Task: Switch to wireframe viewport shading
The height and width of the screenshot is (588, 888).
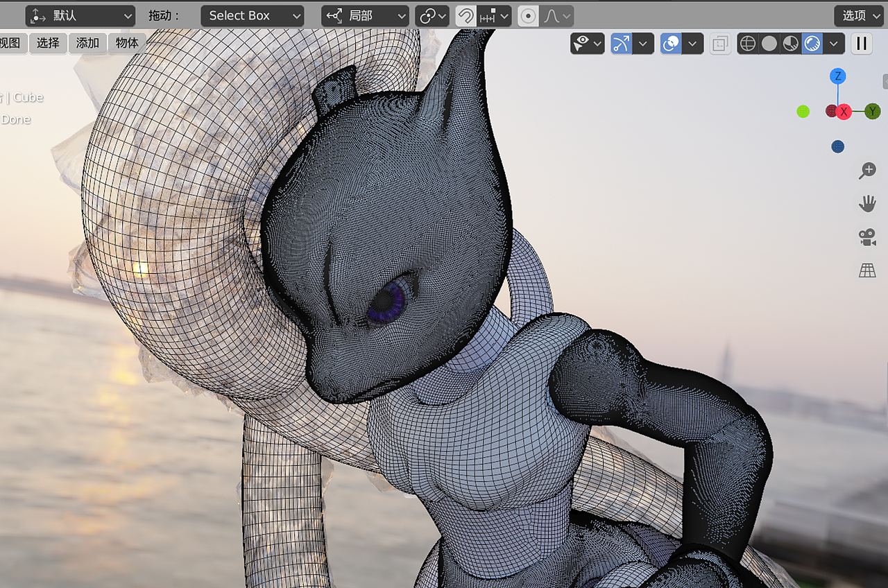Action: pos(748,44)
